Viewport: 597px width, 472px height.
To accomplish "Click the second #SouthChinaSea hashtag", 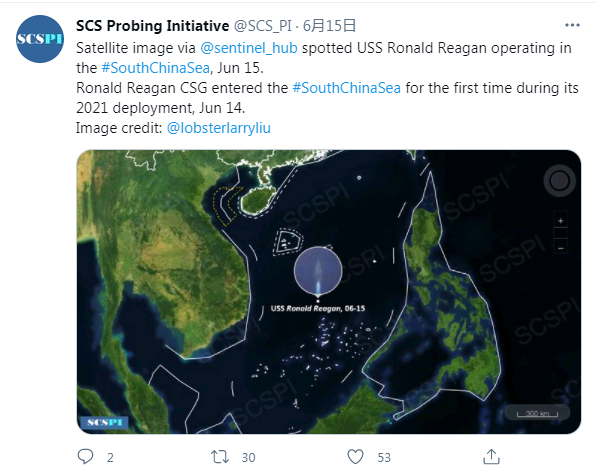I will coord(346,88).
